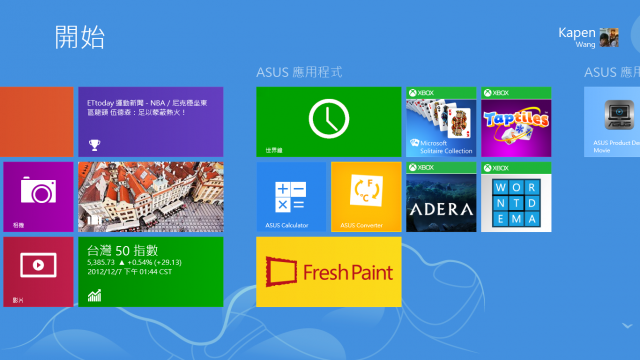Click the ASUS 應用程式 group heading

point(299,72)
